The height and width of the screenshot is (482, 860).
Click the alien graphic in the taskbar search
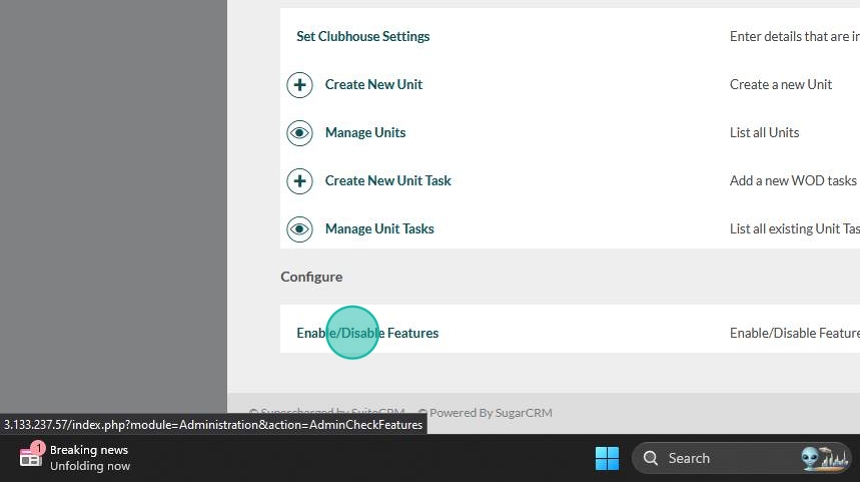(x=824, y=458)
